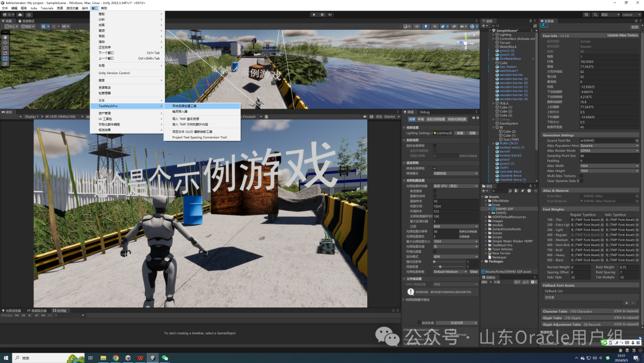
Task: Select the Rect tool in Scene view
Action: click(x=5, y=59)
